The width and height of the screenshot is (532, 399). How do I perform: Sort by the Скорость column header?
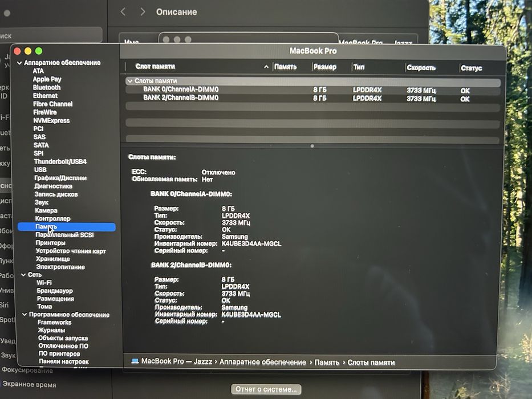click(x=421, y=67)
